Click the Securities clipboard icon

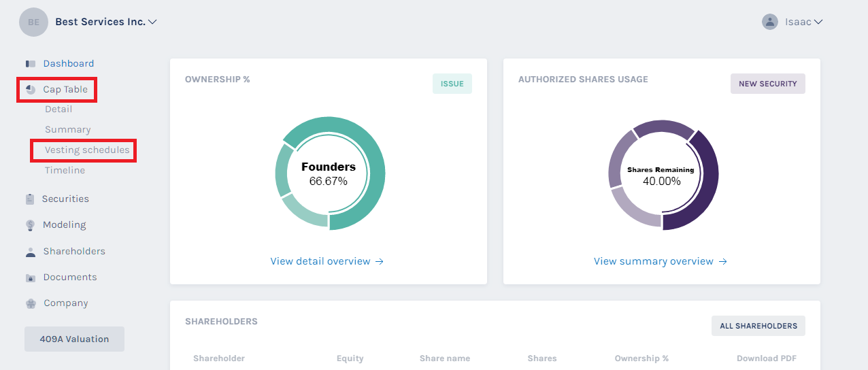tap(30, 199)
